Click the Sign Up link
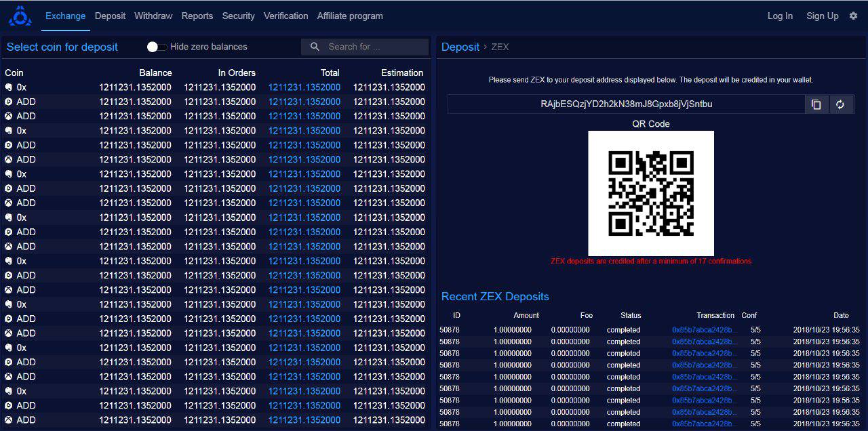The height and width of the screenshot is (431, 868). point(823,16)
